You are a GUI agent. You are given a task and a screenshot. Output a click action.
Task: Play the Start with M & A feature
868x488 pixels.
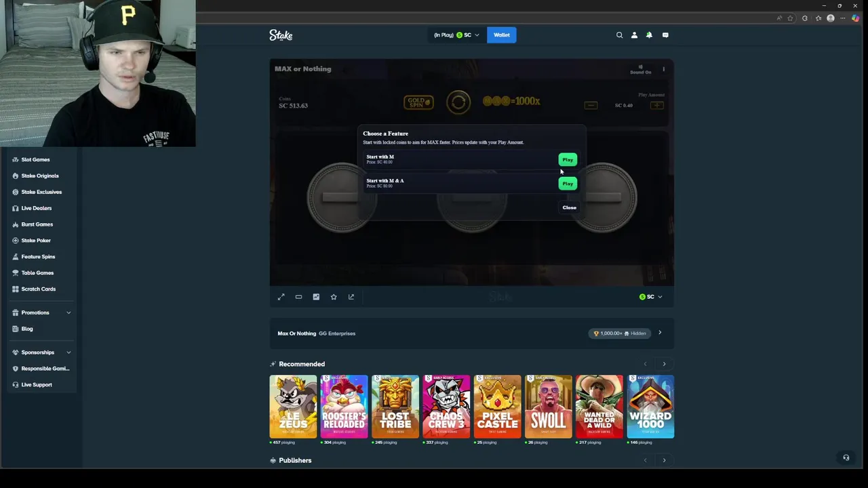(x=568, y=184)
